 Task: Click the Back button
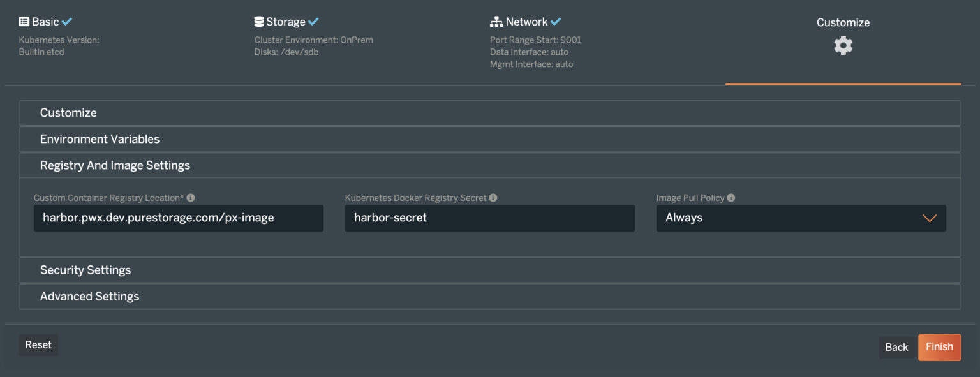click(896, 347)
